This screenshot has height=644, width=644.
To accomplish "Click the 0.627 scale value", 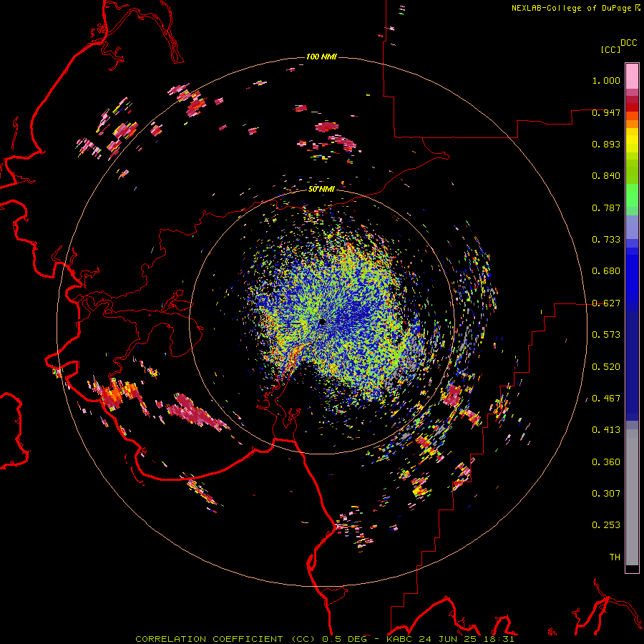I will 606,303.
